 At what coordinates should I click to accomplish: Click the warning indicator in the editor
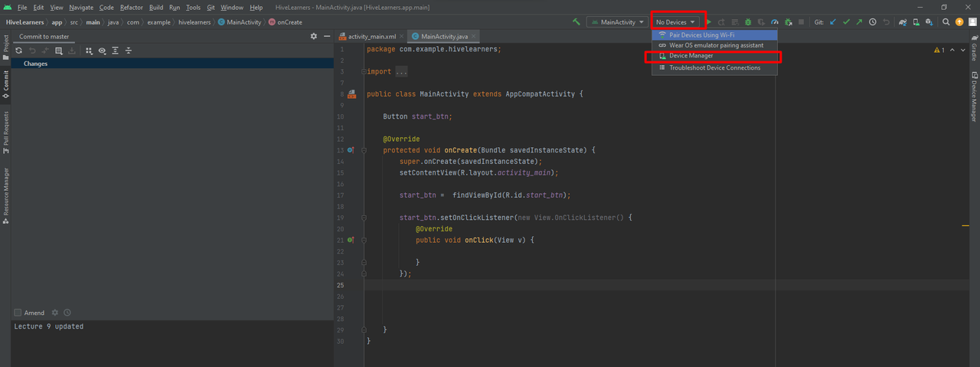[x=940, y=50]
